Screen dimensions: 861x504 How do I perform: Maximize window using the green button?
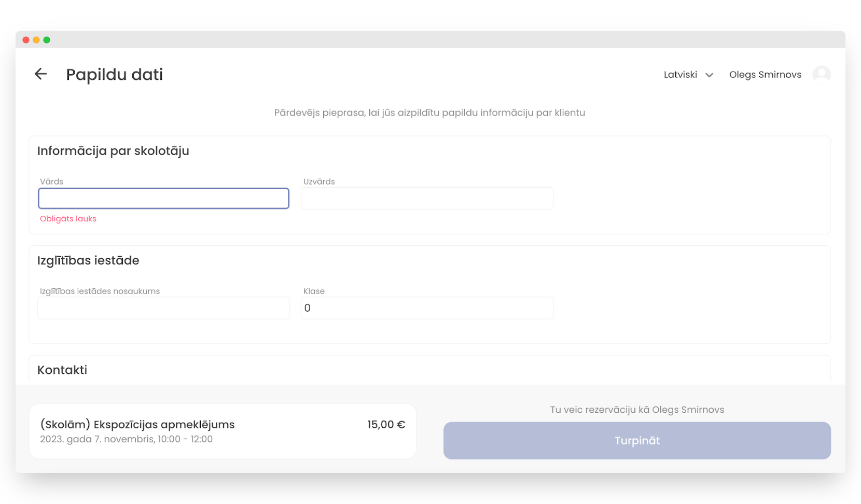coord(47,40)
